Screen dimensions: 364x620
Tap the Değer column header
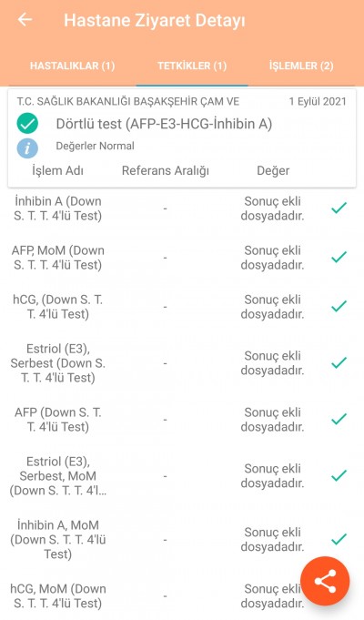pos(273,171)
